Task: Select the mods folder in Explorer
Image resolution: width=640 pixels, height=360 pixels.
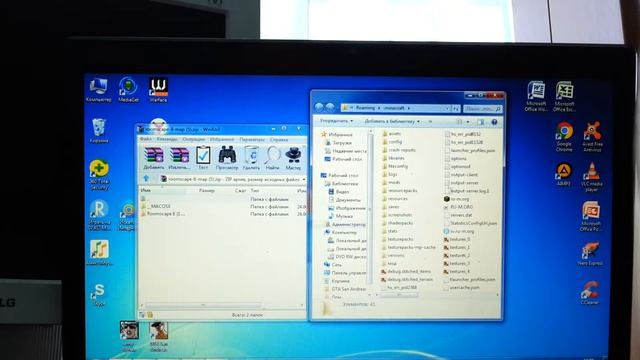Action: coord(391,182)
